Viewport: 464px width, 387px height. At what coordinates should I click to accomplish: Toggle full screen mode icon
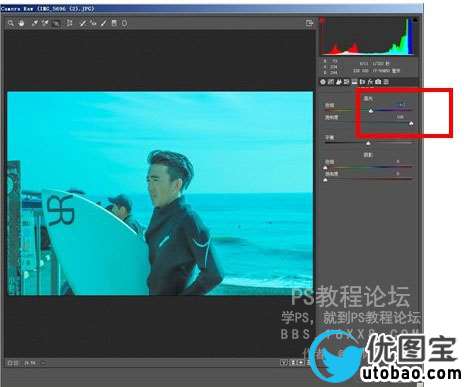(310, 23)
